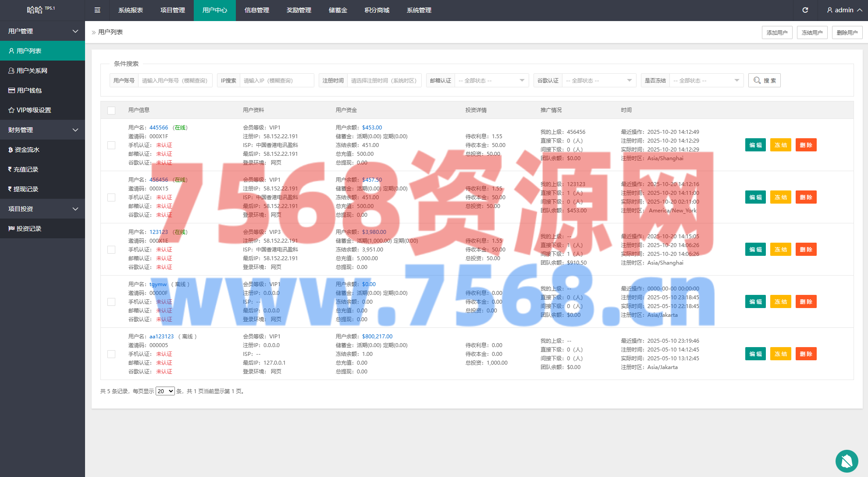
Task: Open 用户关系网 from sidebar
Action: (32, 71)
